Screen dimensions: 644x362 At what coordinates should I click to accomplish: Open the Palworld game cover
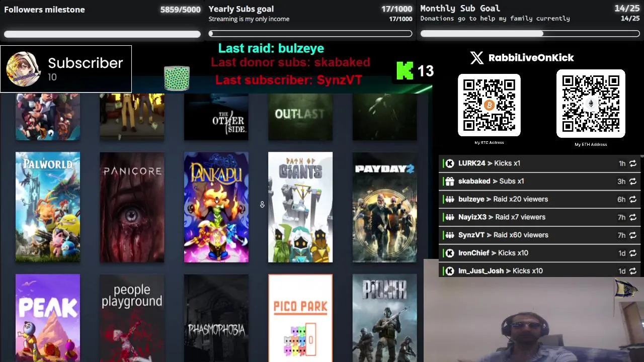point(48,207)
